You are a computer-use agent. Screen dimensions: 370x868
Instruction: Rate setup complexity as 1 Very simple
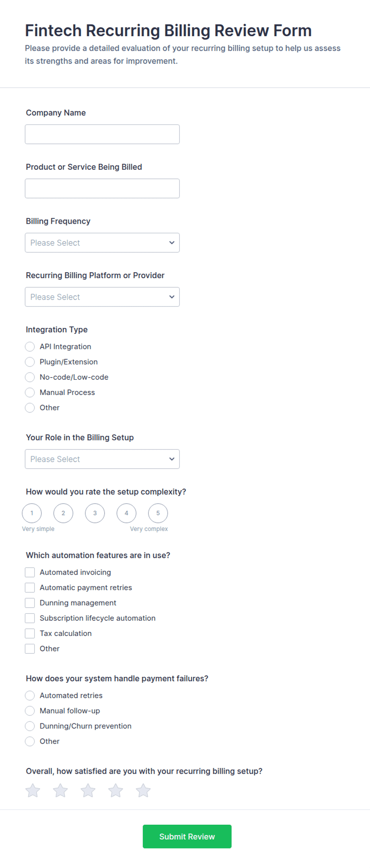(32, 513)
